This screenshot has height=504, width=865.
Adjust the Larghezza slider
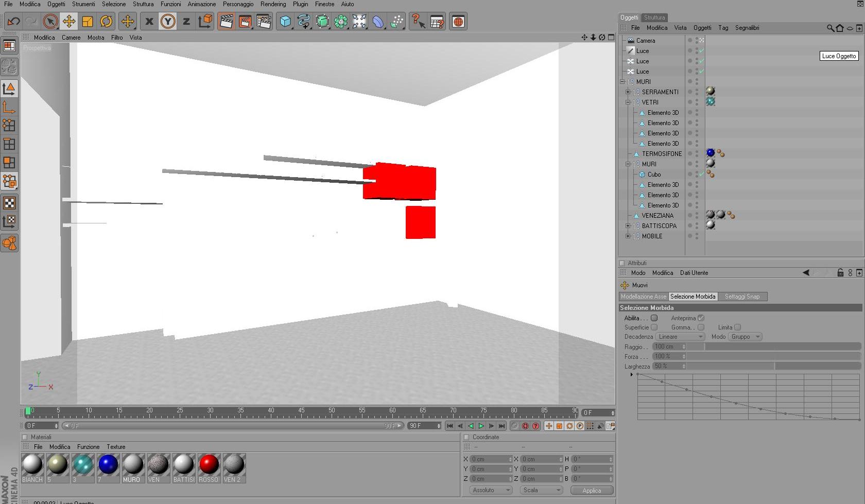(x=773, y=366)
